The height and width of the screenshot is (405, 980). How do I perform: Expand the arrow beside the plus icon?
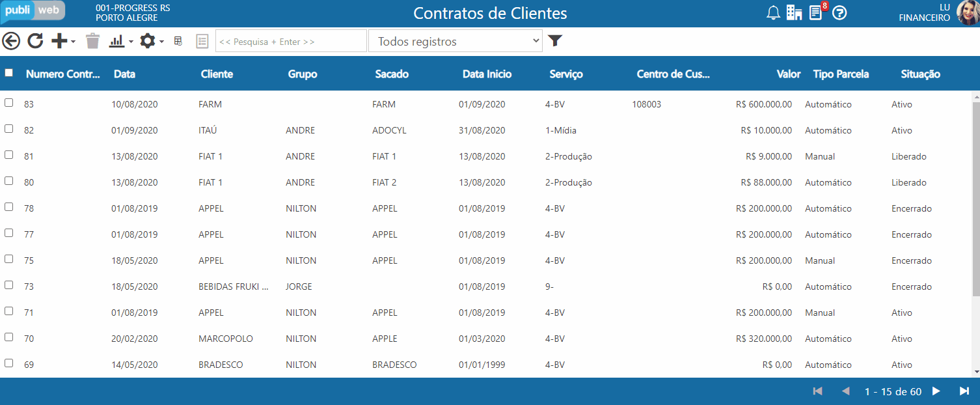pos(73,42)
